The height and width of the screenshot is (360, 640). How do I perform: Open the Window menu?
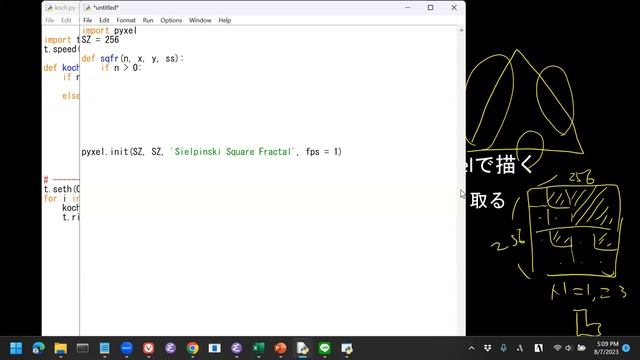(200, 20)
